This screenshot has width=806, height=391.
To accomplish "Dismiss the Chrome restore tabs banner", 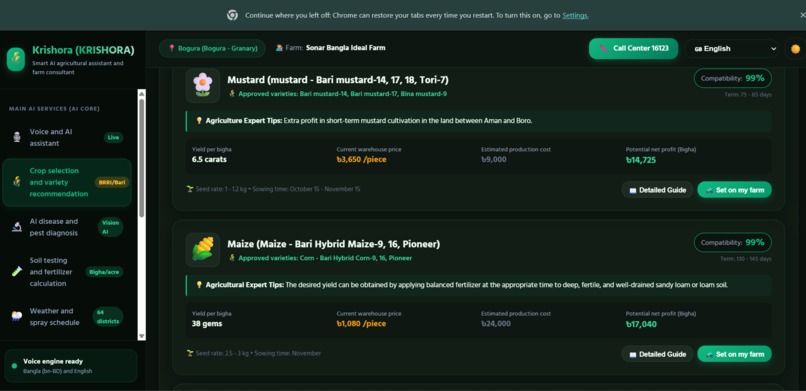I will [x=802, y=15].
